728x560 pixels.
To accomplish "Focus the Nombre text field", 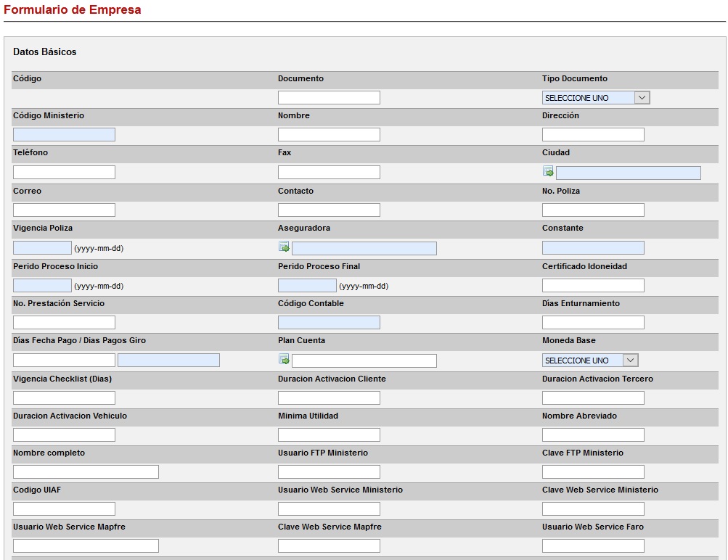I will tap(329, 134).
